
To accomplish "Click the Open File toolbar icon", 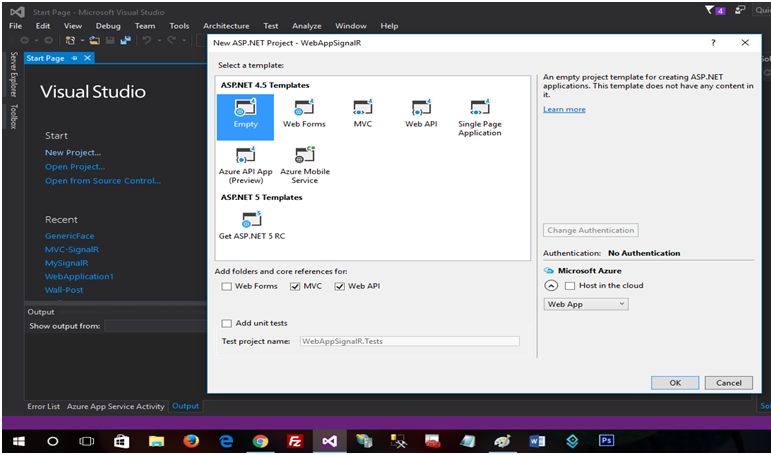I will 94,40.
